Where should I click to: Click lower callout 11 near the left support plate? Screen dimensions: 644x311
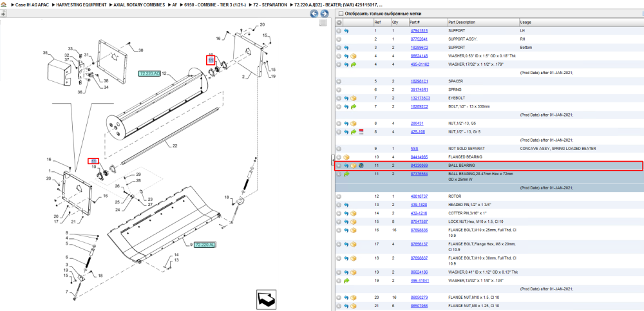click(93, 161)
